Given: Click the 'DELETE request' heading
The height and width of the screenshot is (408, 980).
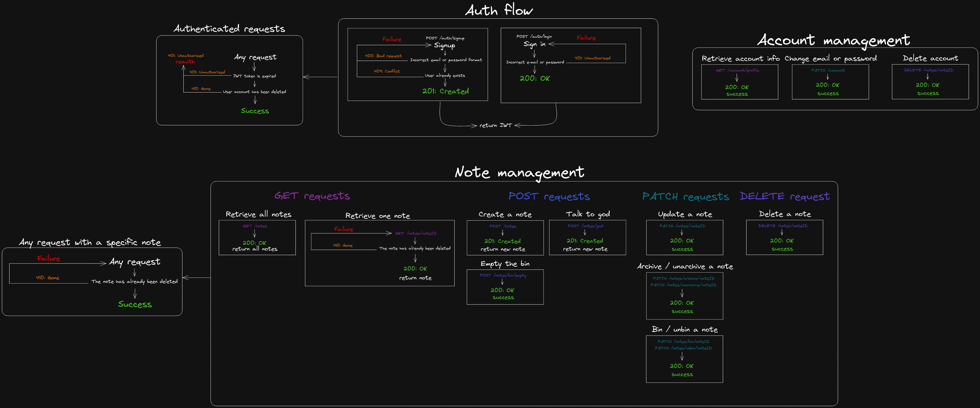Looking at the screenshot, I should (x=784, y=196).
